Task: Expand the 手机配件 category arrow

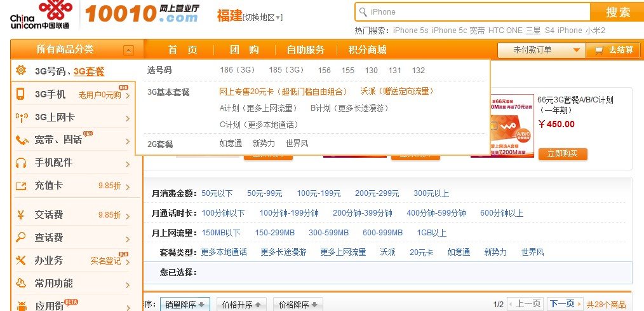Action: point(128,165)
